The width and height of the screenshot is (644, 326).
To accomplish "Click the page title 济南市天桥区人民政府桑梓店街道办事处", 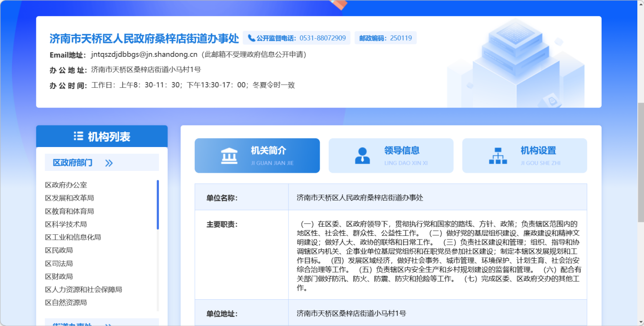I will [x=144, y=39].
